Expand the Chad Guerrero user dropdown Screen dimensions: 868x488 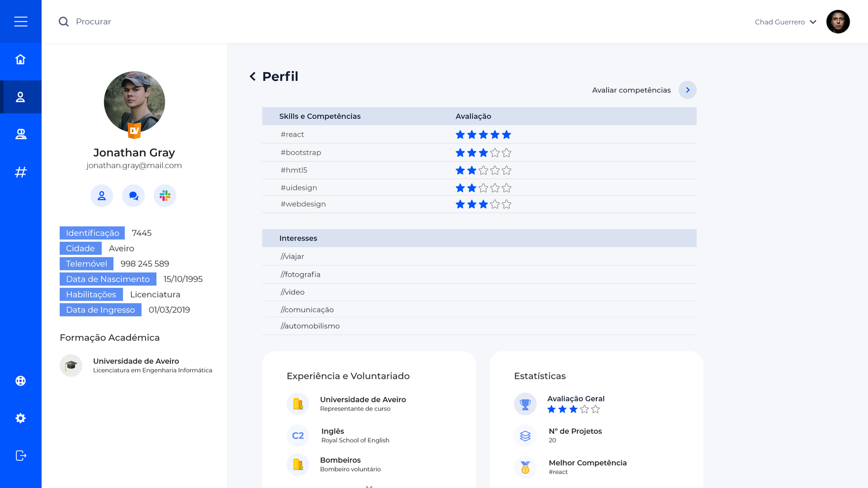point(813,22)
